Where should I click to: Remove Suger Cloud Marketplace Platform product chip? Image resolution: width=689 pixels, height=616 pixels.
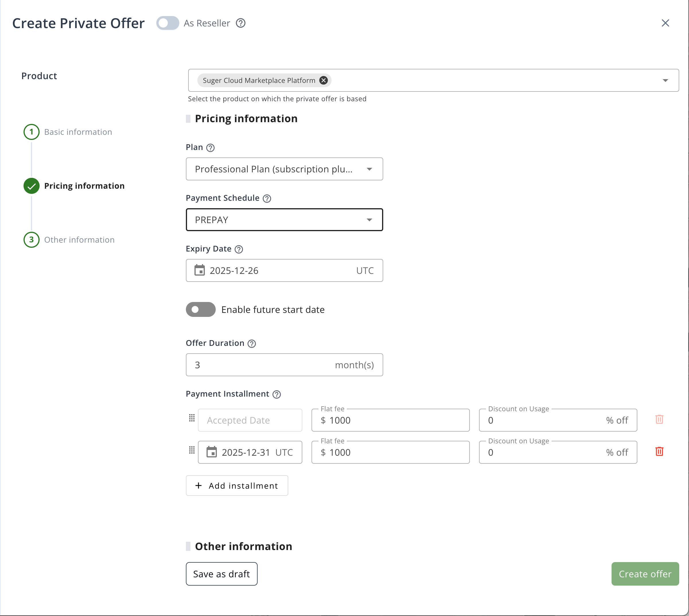[323, 80]
